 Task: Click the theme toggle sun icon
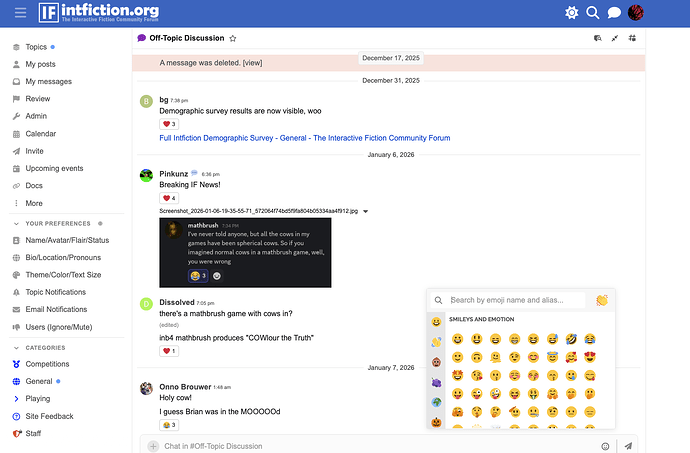click(571, 13)
